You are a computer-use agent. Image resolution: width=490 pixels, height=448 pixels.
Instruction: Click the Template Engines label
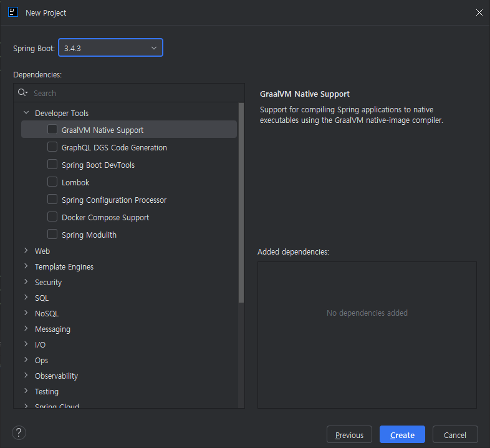[x=64, y=267]
